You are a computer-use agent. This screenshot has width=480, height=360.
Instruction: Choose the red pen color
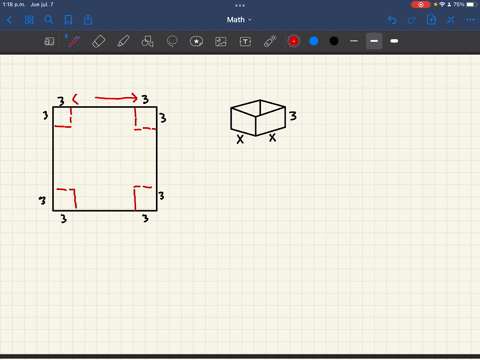(x=294, y=41)
